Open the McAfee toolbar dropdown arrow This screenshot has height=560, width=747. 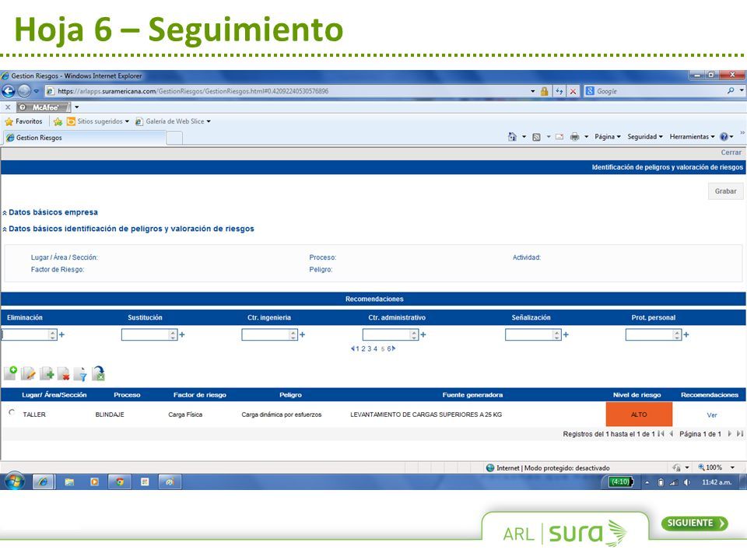(77, 107)
